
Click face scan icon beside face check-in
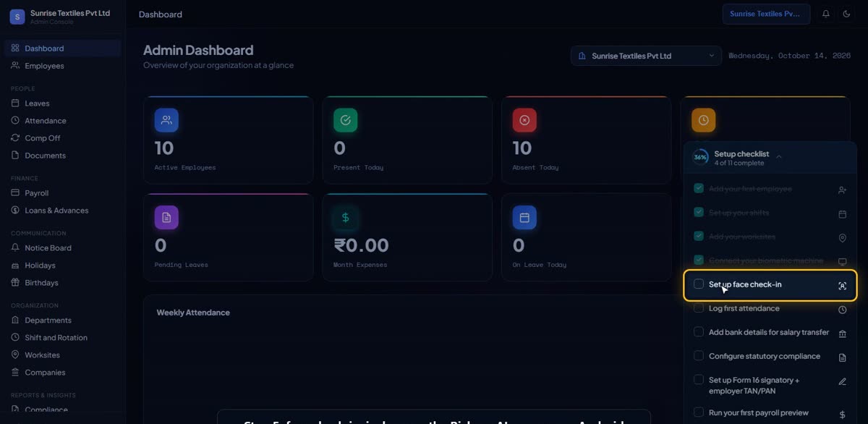click(x=842, y=286)
